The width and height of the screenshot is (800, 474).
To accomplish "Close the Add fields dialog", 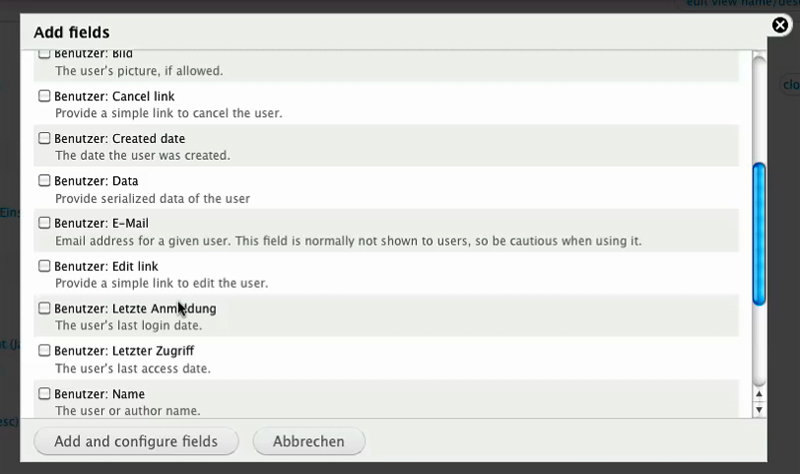I will [780, 26].
